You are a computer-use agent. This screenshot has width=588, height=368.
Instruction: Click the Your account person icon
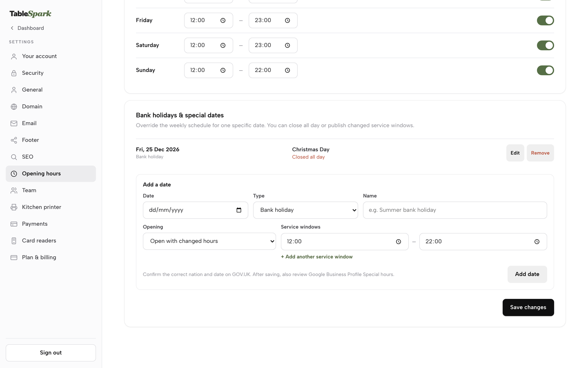pos(14,56)
